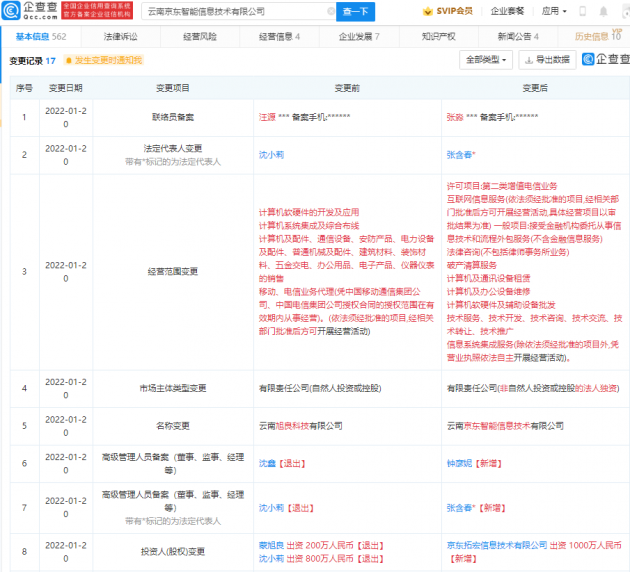This screenshot has height=572, width=630.
Task: Open 沈小莉 退出 link in row 7
Action: pos(271,508)
